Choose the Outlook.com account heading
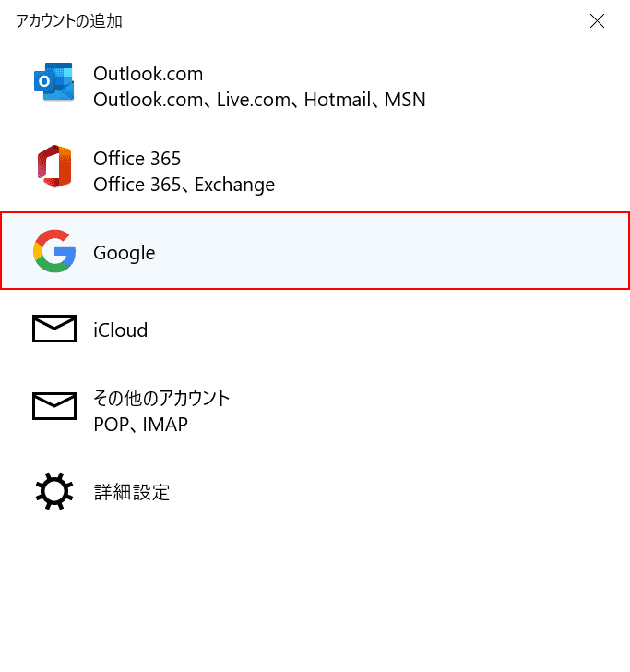This screenshot has width=630, height=672. tap(149, 74)
